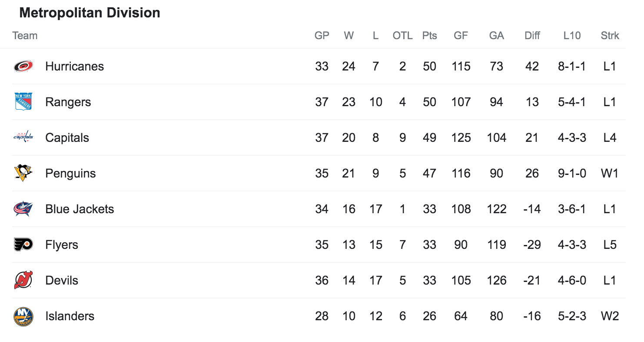Select the L10 column header
The width and height of the screenshot is (644, 342).
coord(572,36)
